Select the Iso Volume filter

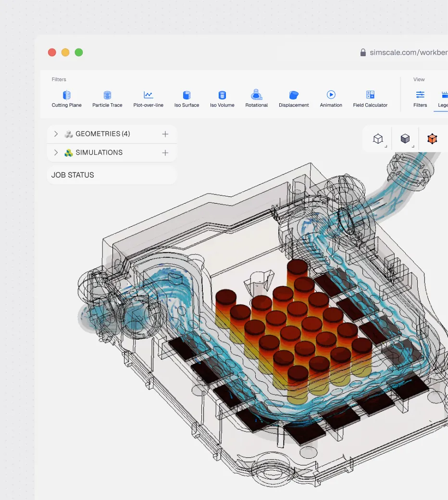222,99
